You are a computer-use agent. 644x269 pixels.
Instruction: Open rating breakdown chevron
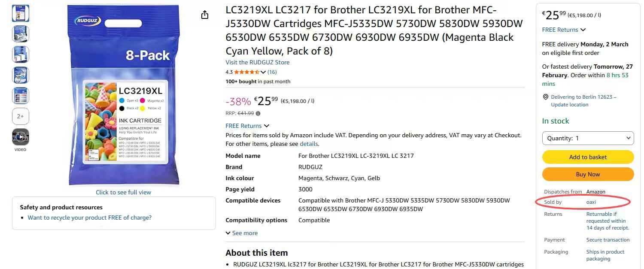pyautogui.click(x=263, y=72)
